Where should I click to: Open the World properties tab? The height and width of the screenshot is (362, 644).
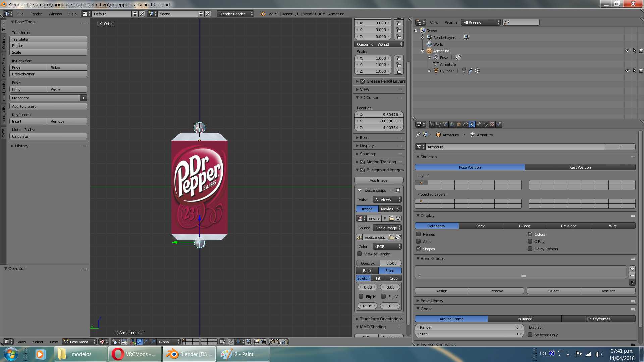pos(452,124)
